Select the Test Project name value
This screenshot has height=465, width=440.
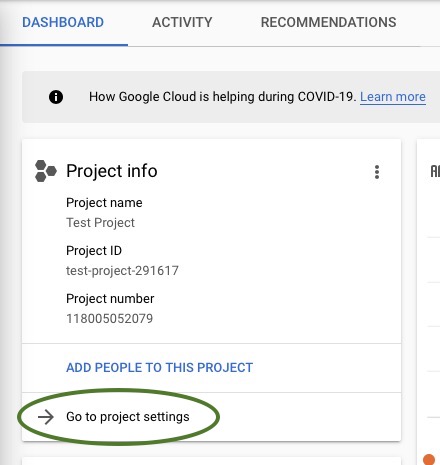tap(100, 222)
